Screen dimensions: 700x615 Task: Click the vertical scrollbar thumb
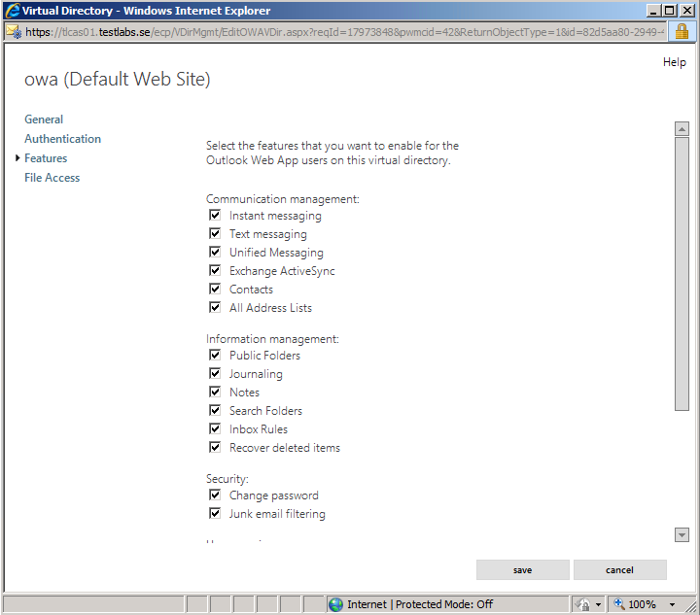coord(682,274)
